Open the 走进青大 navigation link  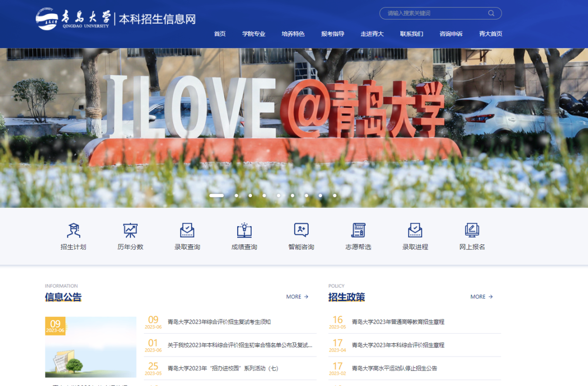pyautogui.click(x=372, y=34)
